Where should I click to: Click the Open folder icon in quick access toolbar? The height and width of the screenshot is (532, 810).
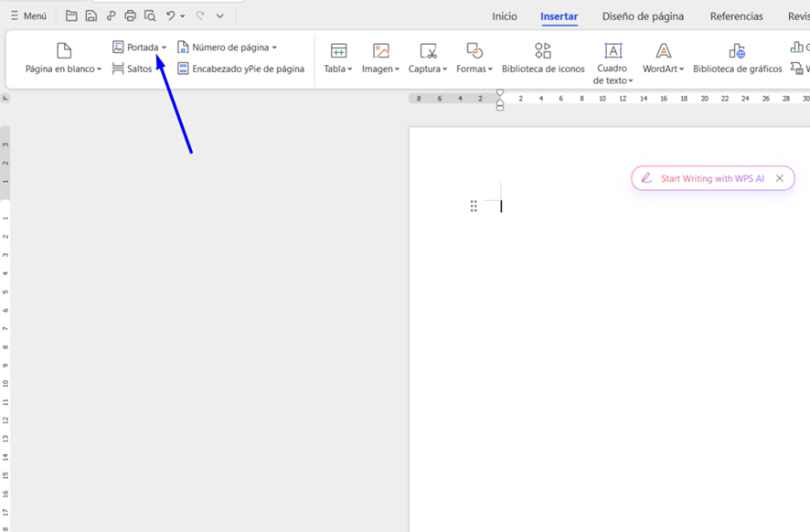point(71,16)
